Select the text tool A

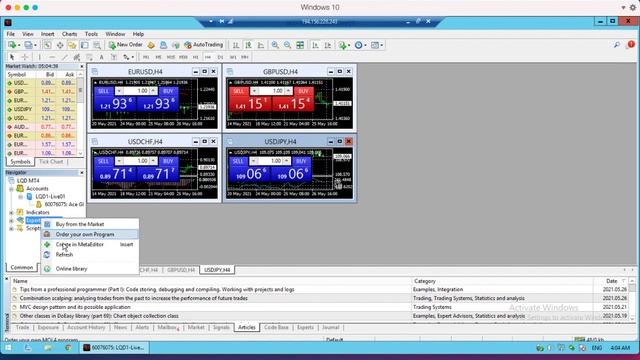(101, 57)
